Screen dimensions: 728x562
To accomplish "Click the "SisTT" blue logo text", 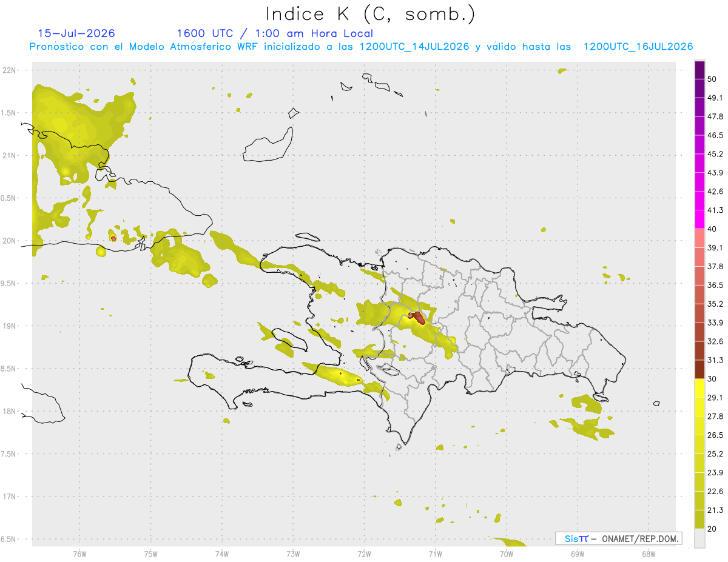I will [x=576, y=538].
